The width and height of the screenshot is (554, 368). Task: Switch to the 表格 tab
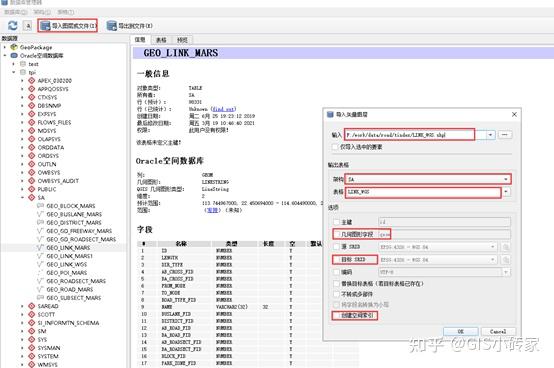161,40
